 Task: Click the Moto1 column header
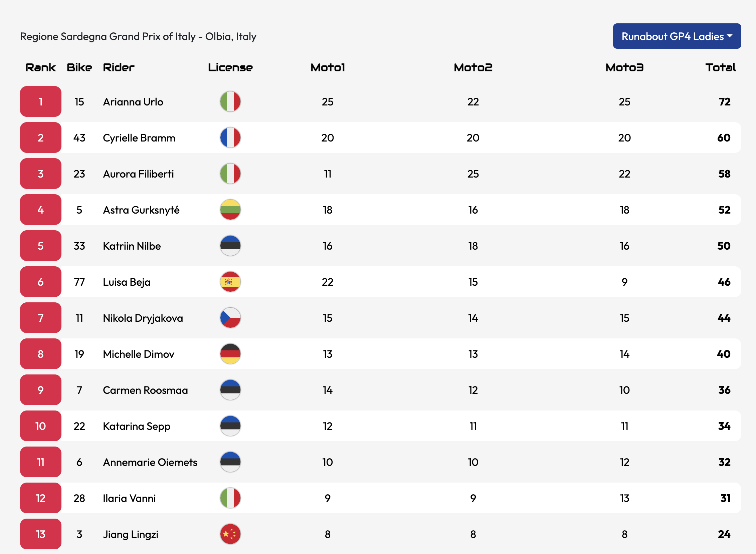328,67
